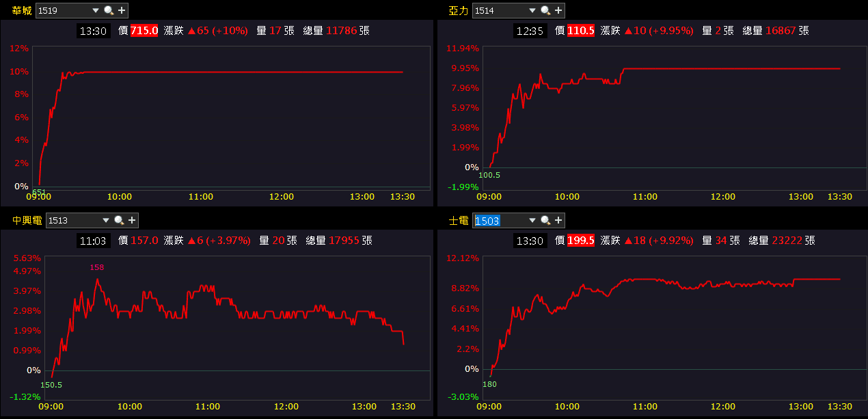Screen dimensions: 868x419
Task: Click the 中興電 stock name label
Action: (27, 220)
